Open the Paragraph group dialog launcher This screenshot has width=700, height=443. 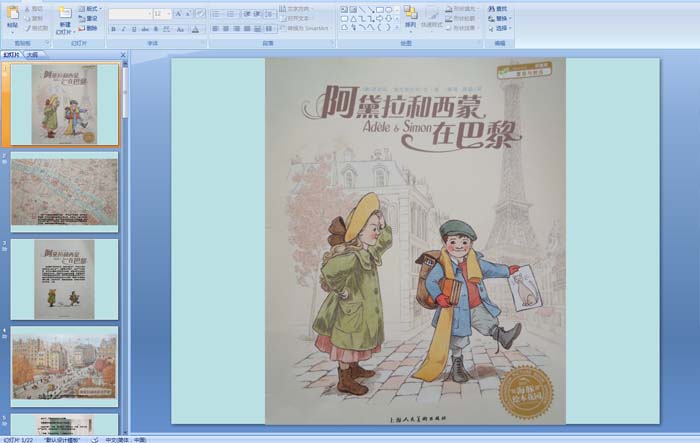(x=332, y=43)
